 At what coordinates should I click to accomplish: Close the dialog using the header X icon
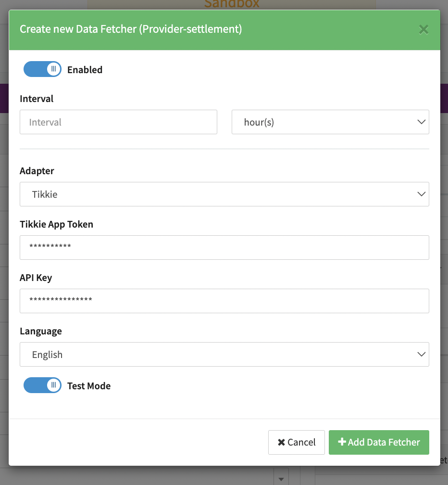(423, 30)
